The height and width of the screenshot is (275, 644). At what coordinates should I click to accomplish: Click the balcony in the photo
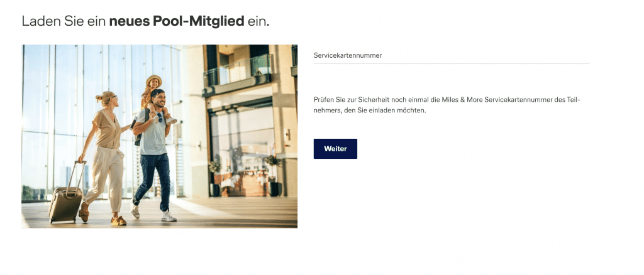tap(238, 75)
